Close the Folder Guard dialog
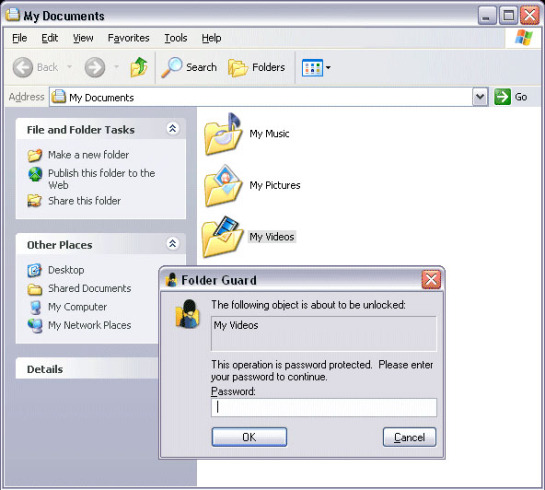Viewport: 545px width, 490px height. pyautogui.click(x=431, y=279)
